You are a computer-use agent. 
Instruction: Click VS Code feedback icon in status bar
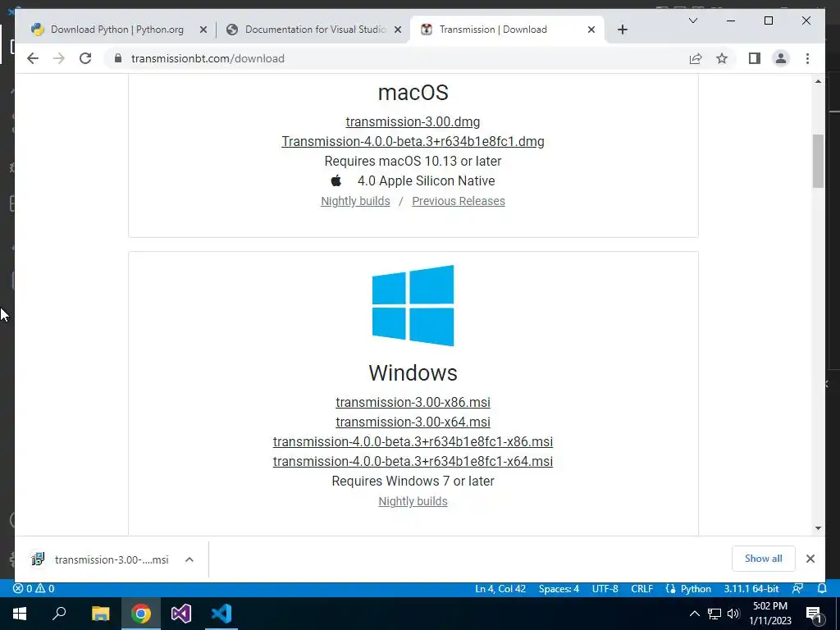(x=797, y=589)
